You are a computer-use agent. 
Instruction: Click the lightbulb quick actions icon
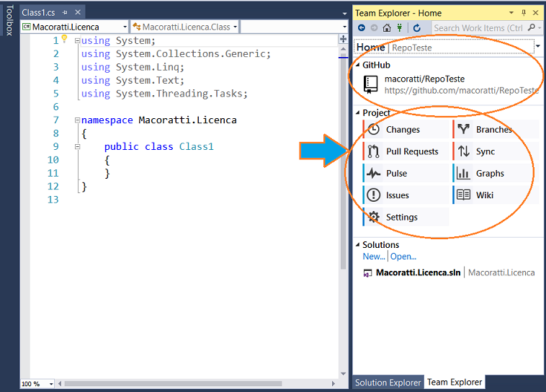[64, 38]
